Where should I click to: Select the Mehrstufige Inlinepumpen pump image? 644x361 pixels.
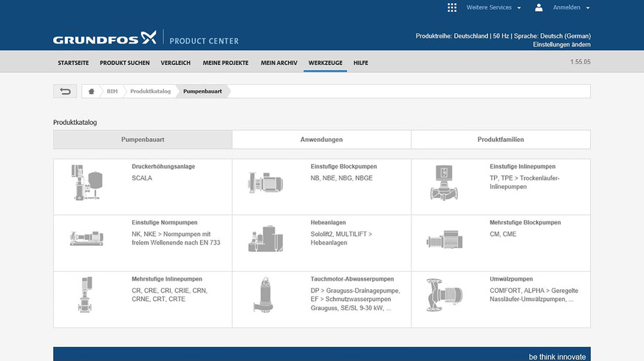[86, 295]
